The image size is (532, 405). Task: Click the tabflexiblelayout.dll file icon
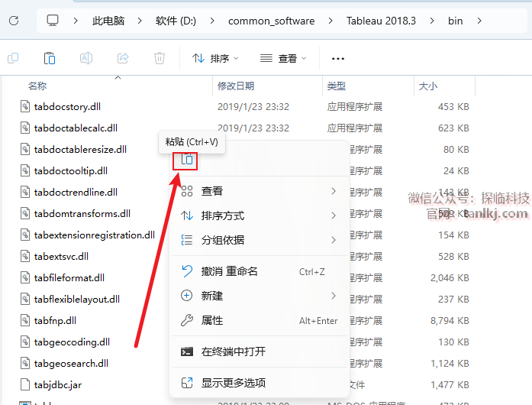point(25,299)
